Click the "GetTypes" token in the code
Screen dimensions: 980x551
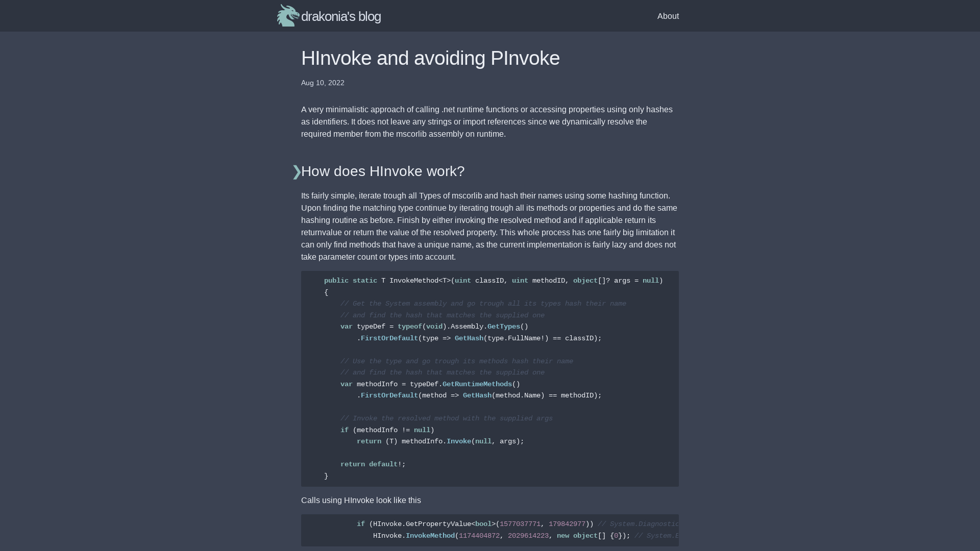tap(505, 327)
